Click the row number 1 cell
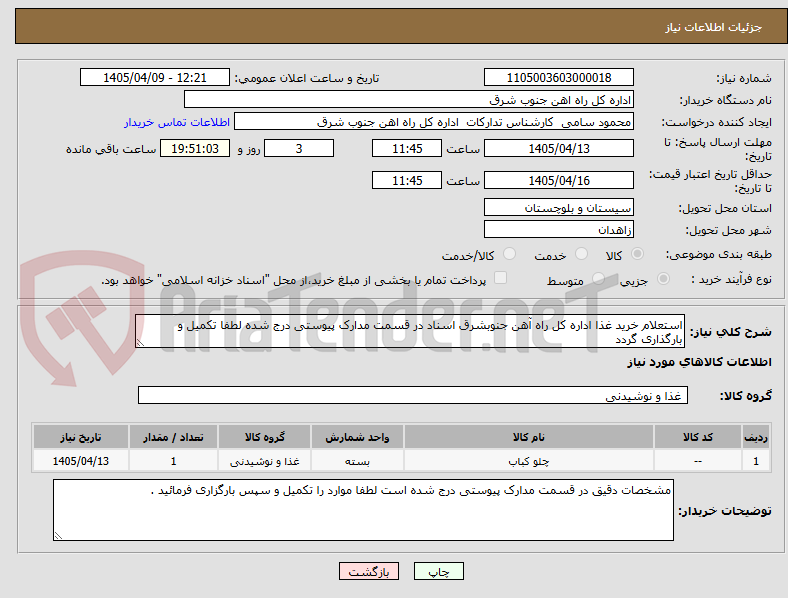The width and height of the screenshot is (788, 598). pyautogui.click(x=755, y=461)
